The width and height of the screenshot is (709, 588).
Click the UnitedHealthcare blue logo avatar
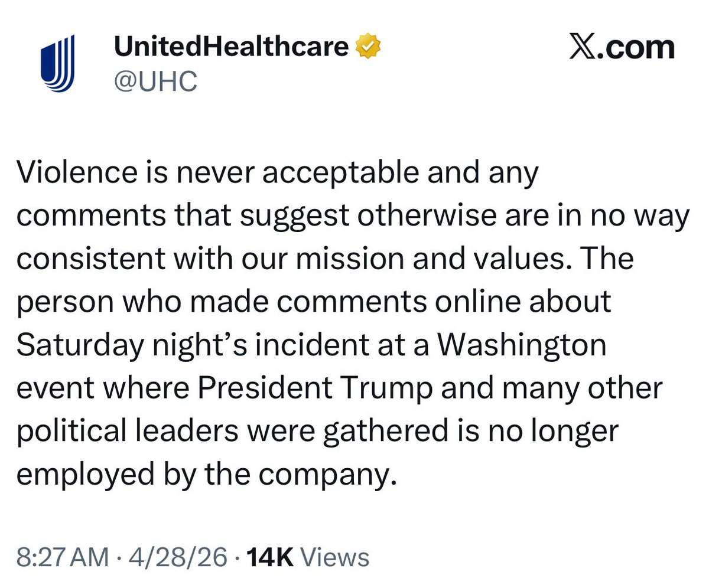click(x=58, y=63)
